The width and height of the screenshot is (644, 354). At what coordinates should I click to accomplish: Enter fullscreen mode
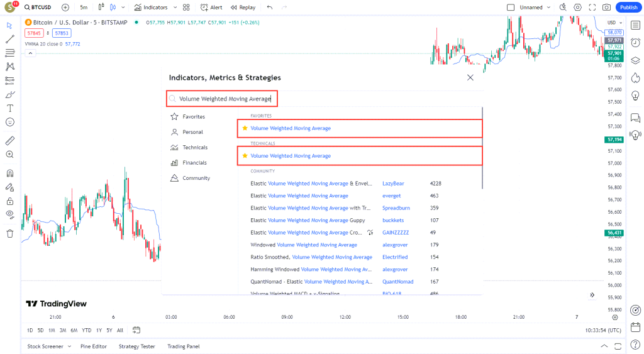[592, 8]
